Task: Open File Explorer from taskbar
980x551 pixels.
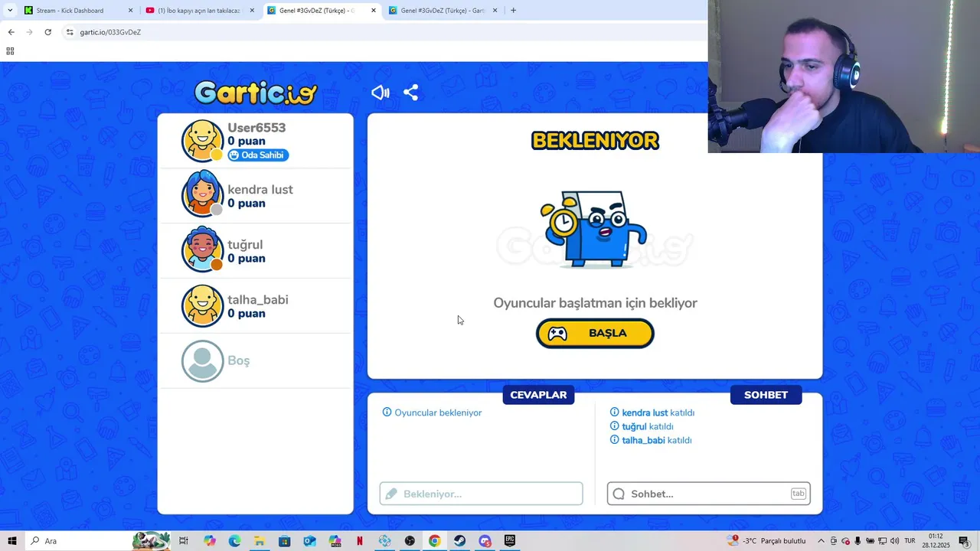Action: (260, 541)
